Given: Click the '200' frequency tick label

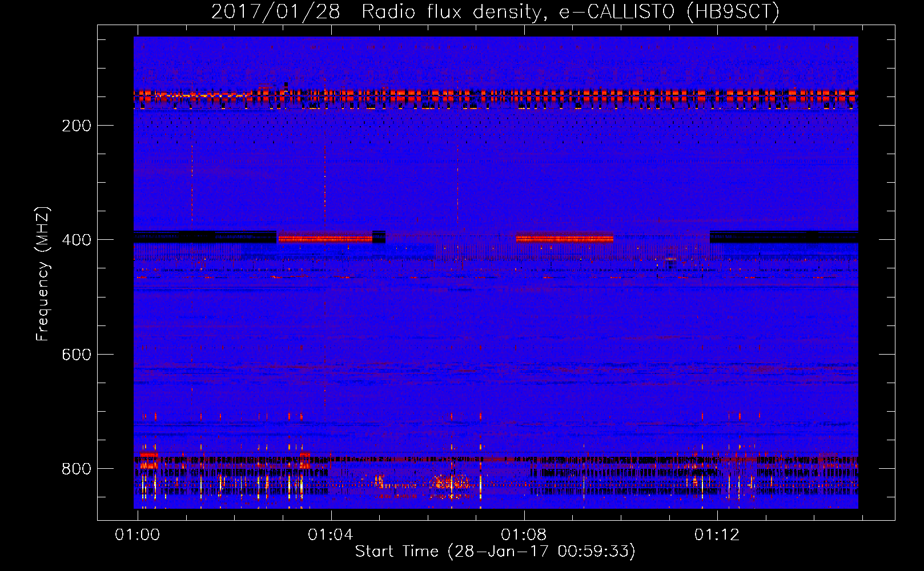Looking at the screenshot, I should [77, 126].
